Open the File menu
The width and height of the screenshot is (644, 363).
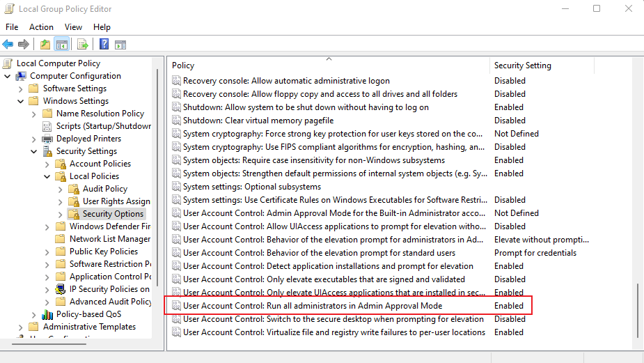(12, 27)
